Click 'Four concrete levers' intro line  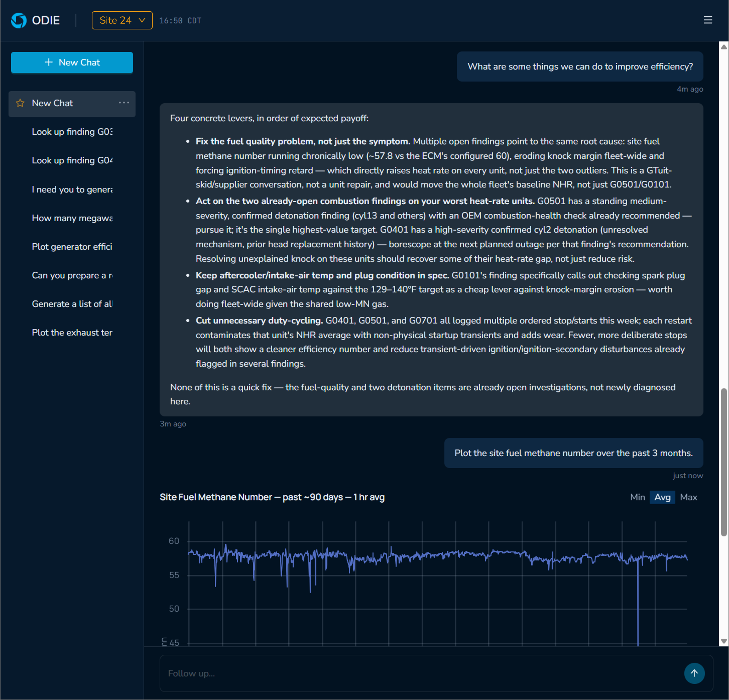tap(269, 118)
